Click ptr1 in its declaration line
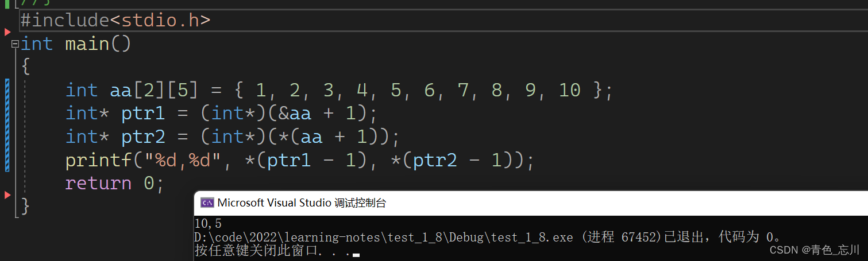This screenshot has height=261, width=868. coord(142,114)
